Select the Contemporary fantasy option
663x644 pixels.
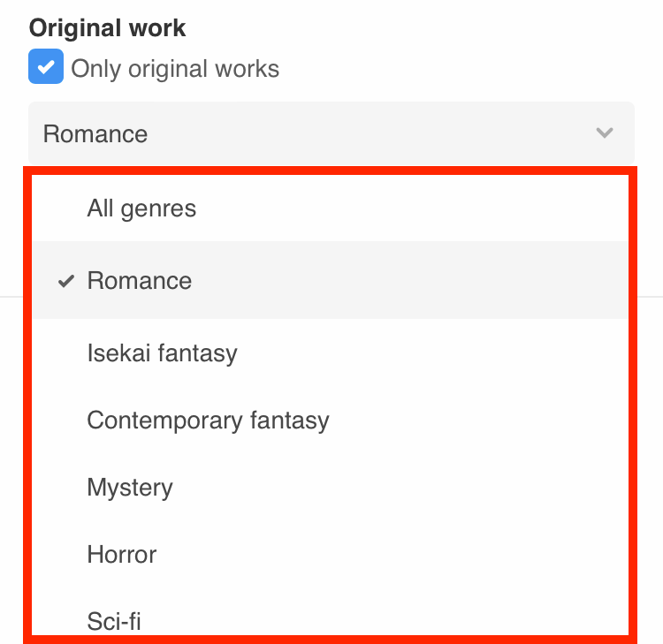pos(208,420)
